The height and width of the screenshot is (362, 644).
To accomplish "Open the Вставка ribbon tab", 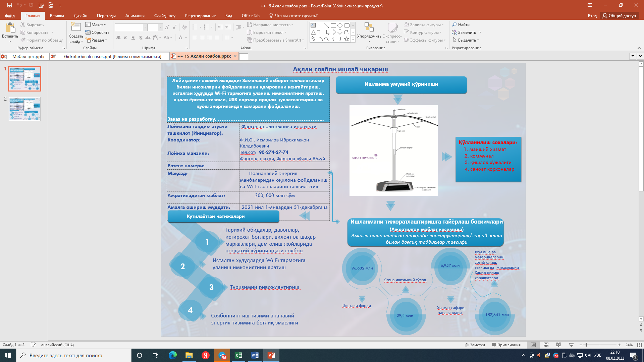I will coord(57,15).
